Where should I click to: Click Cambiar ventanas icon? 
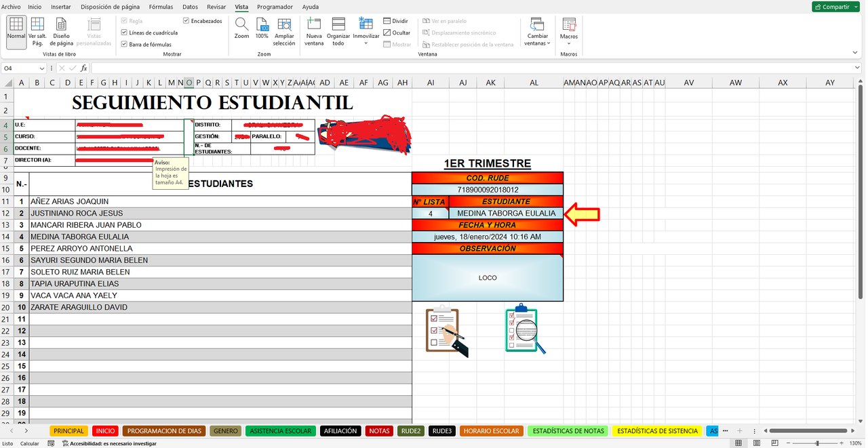pos(537,24)
